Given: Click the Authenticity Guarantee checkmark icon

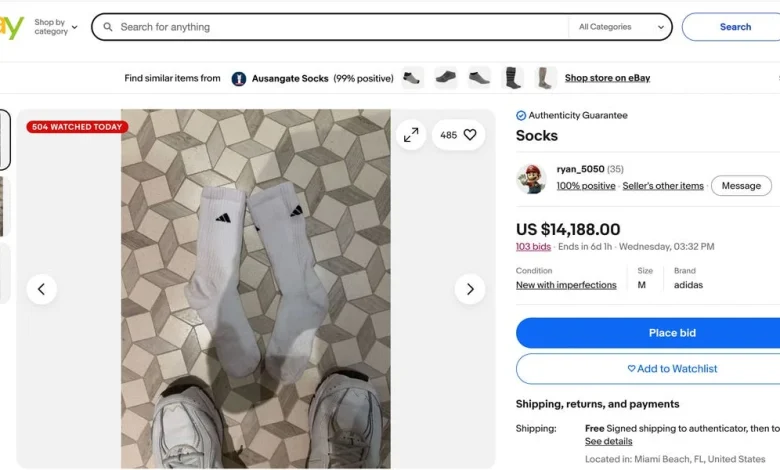Looking at the screenshot, I should pos(521,115).
